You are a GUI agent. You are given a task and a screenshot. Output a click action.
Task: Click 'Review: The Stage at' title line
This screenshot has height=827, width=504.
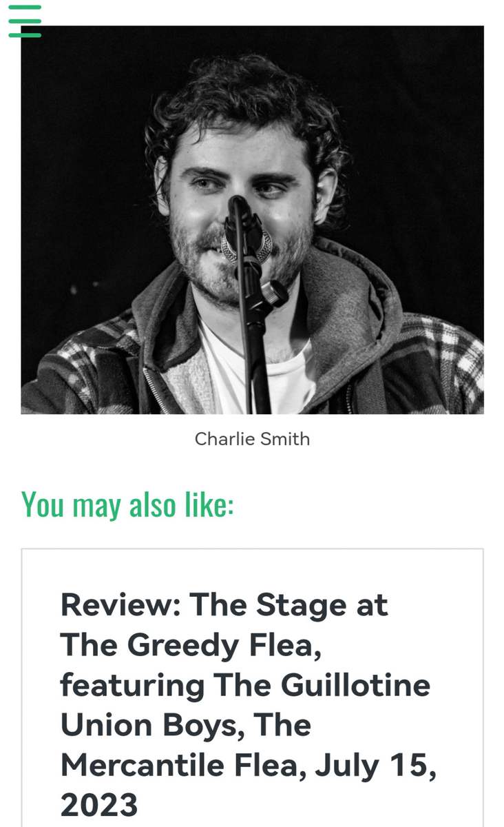tap(224, 605)
